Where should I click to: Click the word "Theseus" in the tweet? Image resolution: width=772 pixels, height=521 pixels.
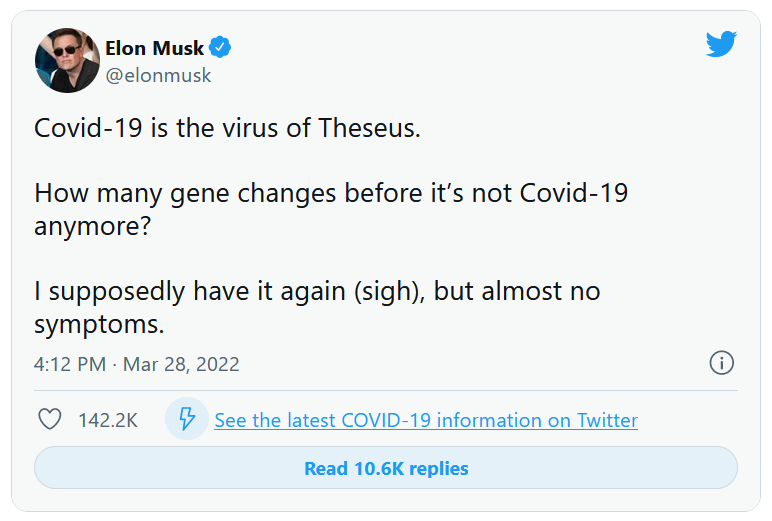pyautogui.click(x=366, y=128)
